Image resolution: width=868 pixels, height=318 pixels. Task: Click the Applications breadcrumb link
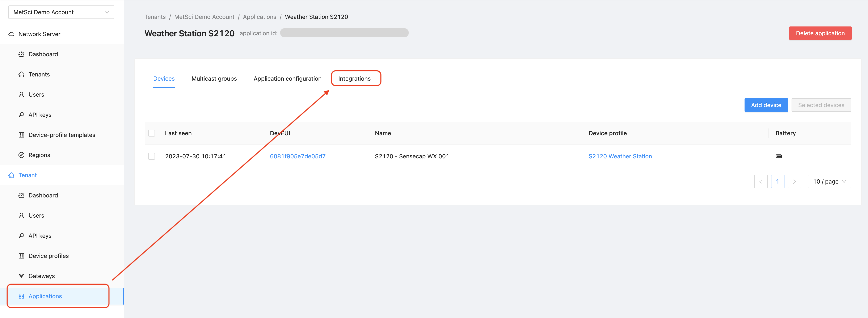click(259, 17)
